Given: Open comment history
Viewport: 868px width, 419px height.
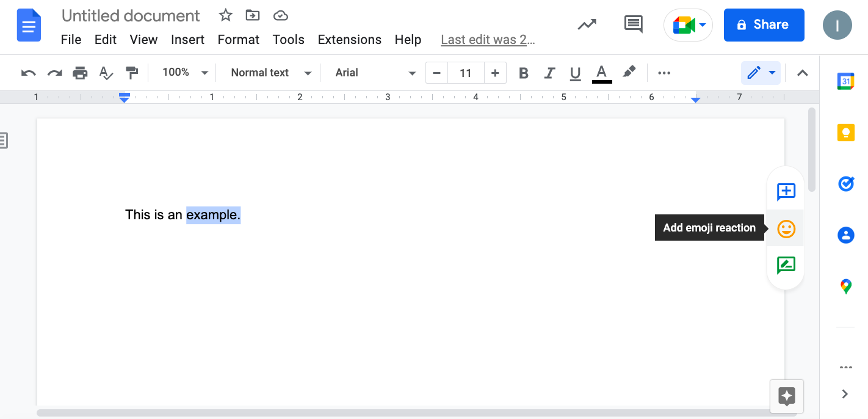Looking at the screenshot, I should (633, 24).
